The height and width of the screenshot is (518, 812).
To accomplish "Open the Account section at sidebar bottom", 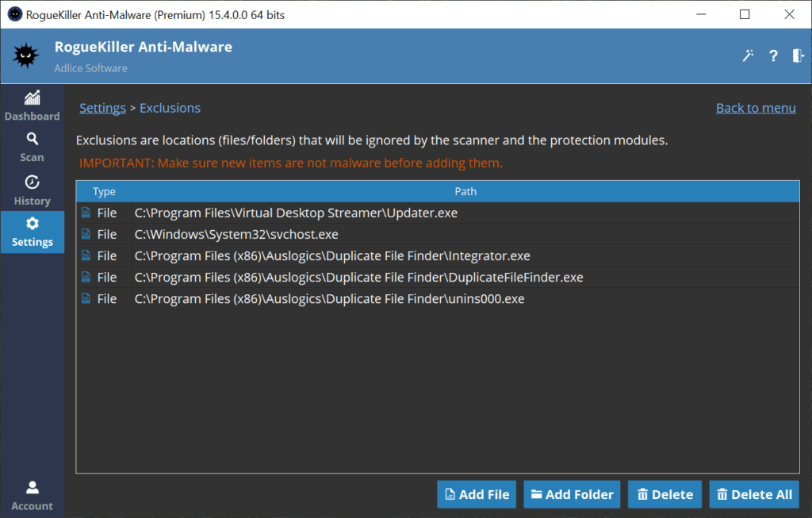I will [32, 496].
